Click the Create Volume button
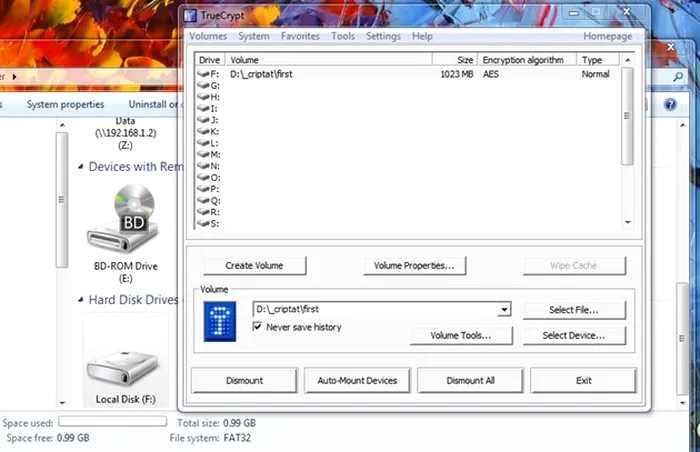700x452 pixels. 254,266
